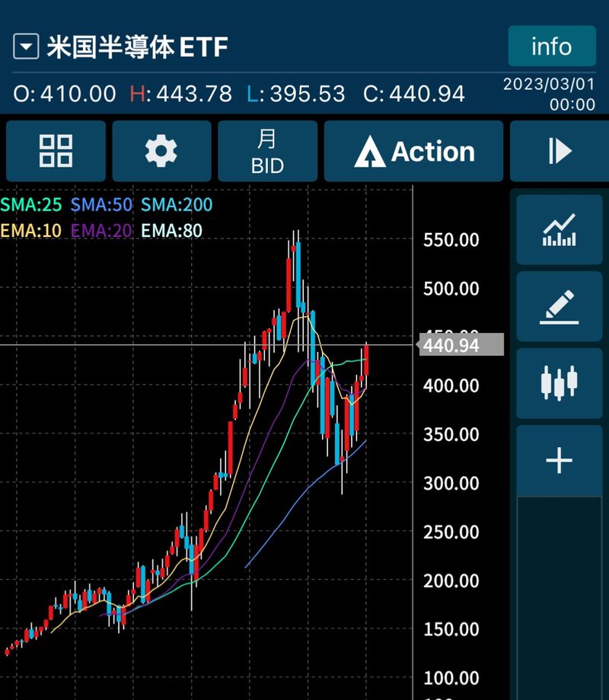Select the EMA:80 legend label

tap(172, 230)
